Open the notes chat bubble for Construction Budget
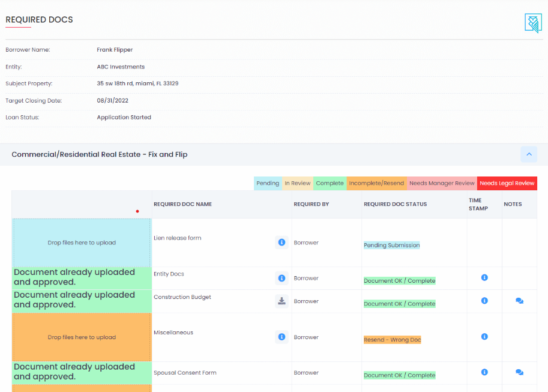 (x=519, y=301)
